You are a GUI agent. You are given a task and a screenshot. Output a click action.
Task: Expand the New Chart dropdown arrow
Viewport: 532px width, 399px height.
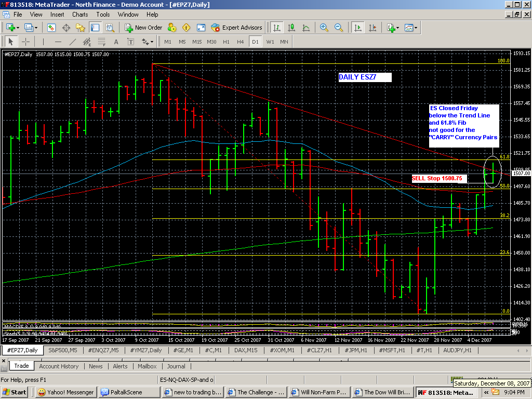click(x=18, y=28)
